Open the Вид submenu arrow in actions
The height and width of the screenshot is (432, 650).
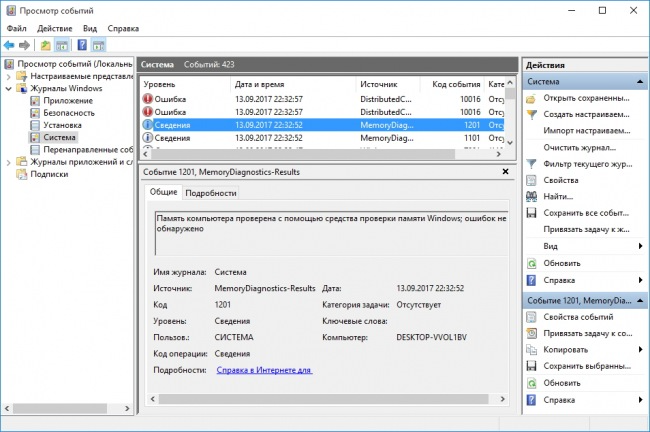tap(640, 246)
